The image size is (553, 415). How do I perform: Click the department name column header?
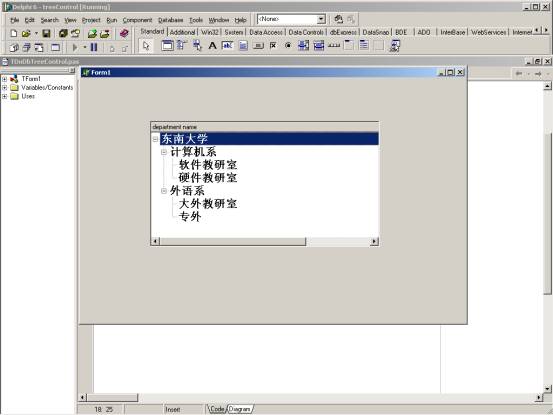coord(265,127)
